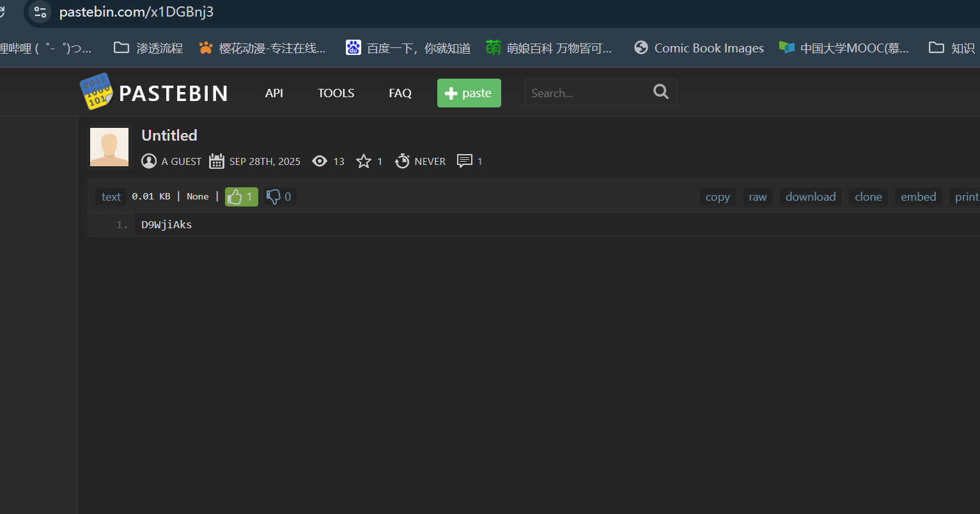
Task: Click the SEP 28TH, 2025 date text
Action: tap(265, 162)
